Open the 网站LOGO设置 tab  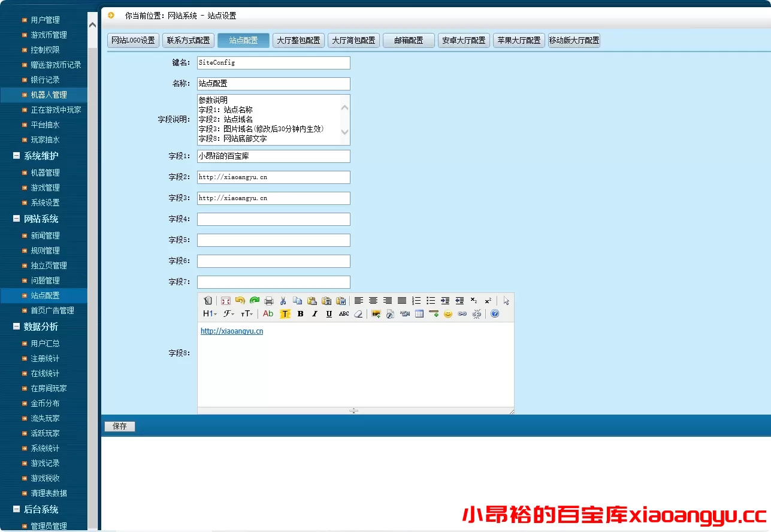click(133, 41)
